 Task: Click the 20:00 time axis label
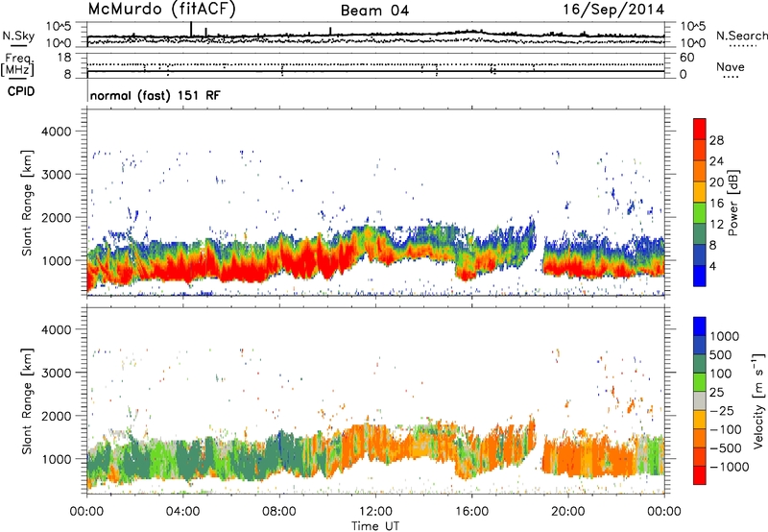568,512
